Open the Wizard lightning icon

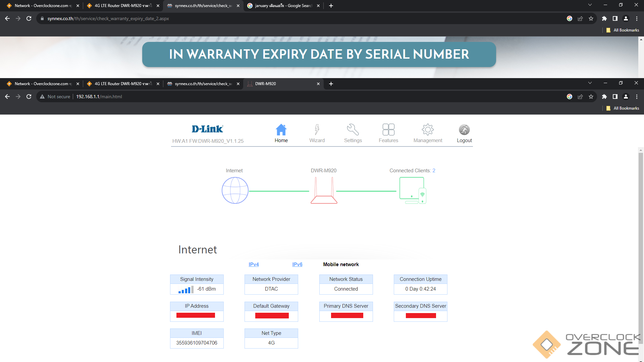coord(317,130)
